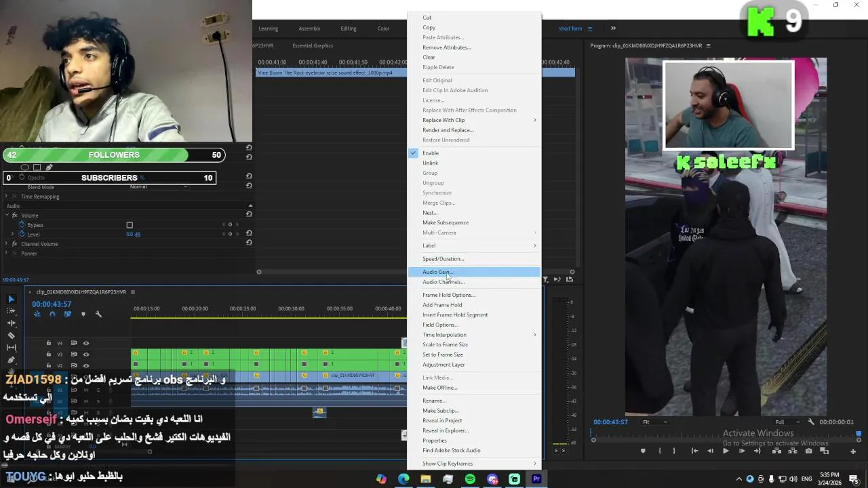This screenshot has height=488, width=868.
Task: Toggle Level animation stopwatch
Action: point(22,234)
